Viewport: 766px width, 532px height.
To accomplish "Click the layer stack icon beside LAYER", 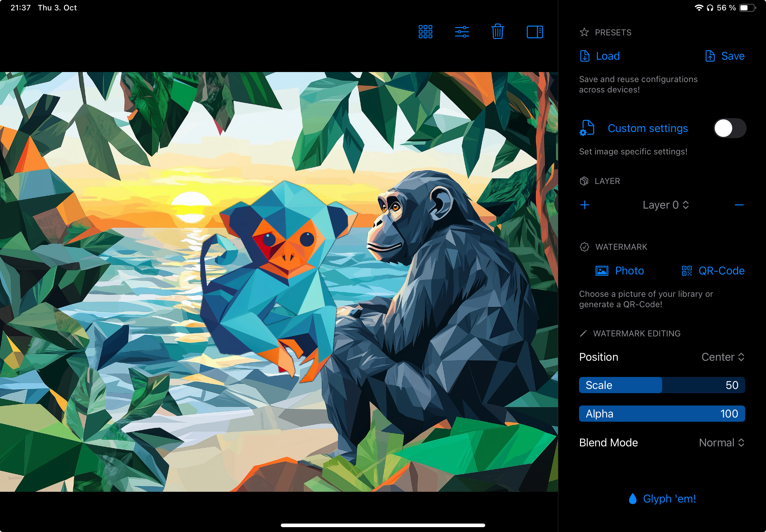I will (x=584, y=181).
